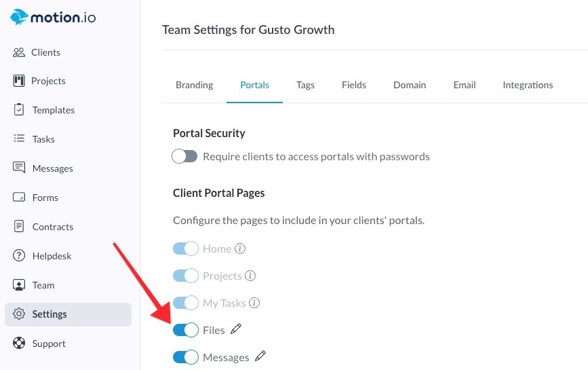Open Messages in the sidebar
The width and height of the screenshot is (588, 370).
[x=52, y=168]
